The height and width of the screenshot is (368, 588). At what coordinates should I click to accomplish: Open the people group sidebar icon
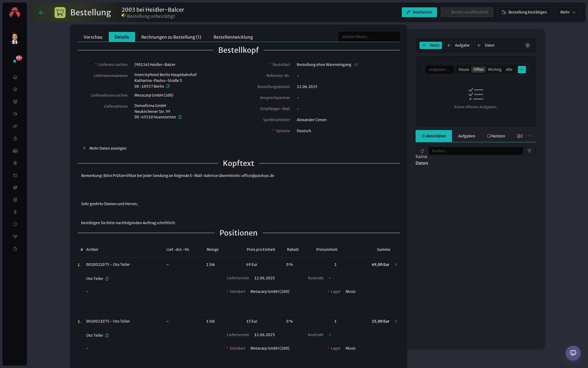pos(15,102)
